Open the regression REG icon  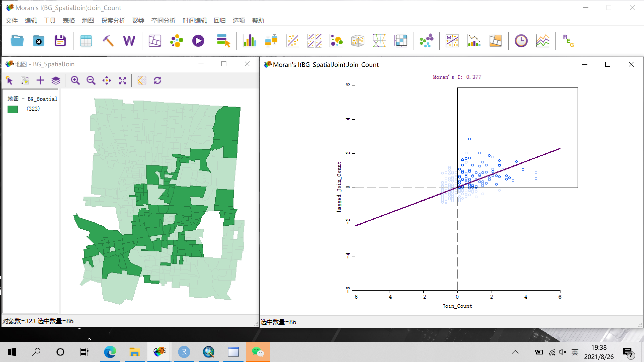point(568,41)
